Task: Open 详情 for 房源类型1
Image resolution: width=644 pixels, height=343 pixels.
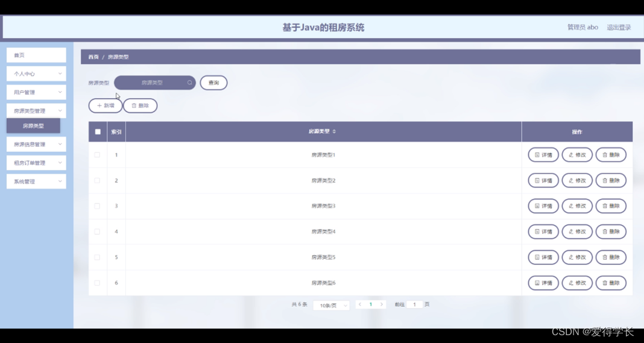Action: pos(543,155)
